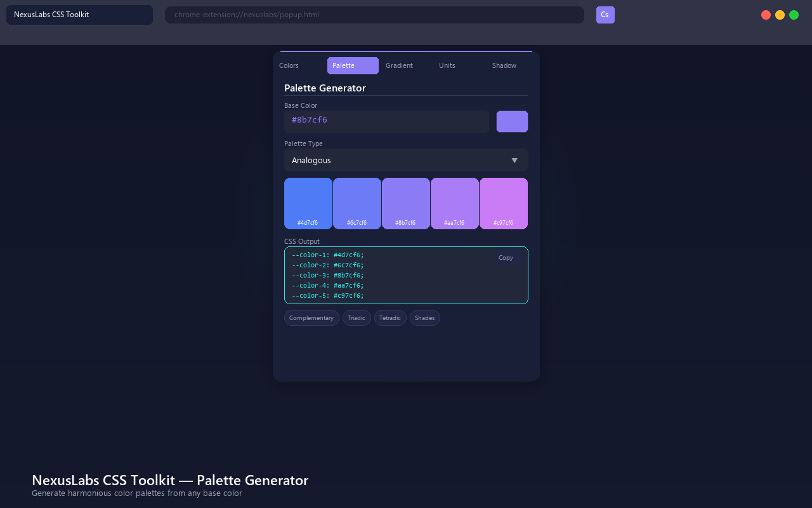Copy the CSS output
Viewport: 812px width, 508px height.
tap(506, 258)
